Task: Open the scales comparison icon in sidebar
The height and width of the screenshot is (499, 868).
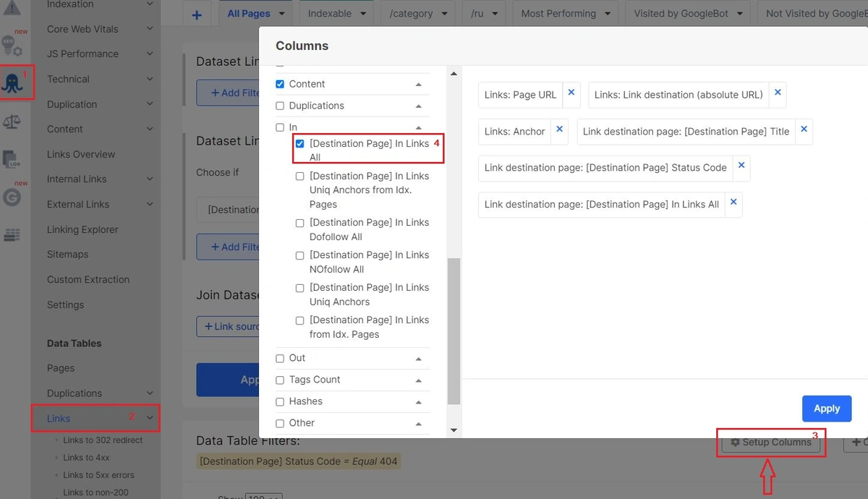Action: (12, 121)
